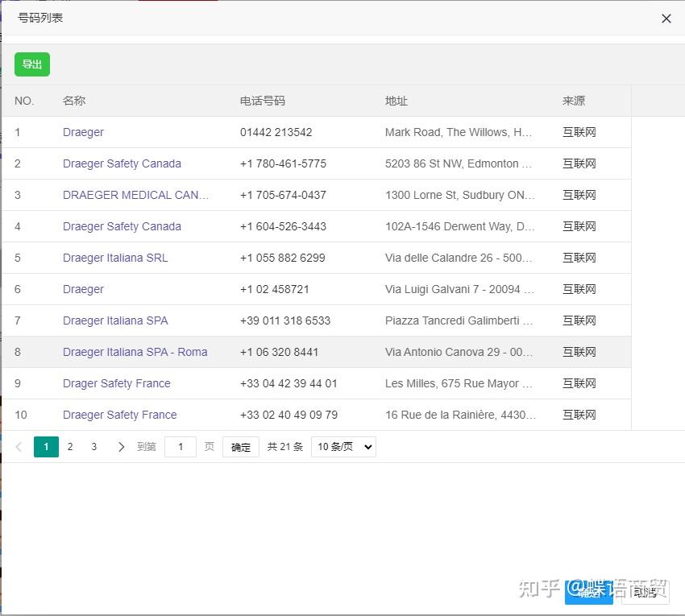
Task: Click the 来源 column header
Action: 574,101
